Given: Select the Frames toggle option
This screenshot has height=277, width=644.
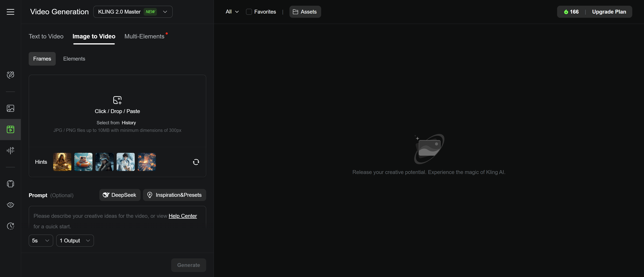Looking at the screenshot, I should (x=42, y=59).
